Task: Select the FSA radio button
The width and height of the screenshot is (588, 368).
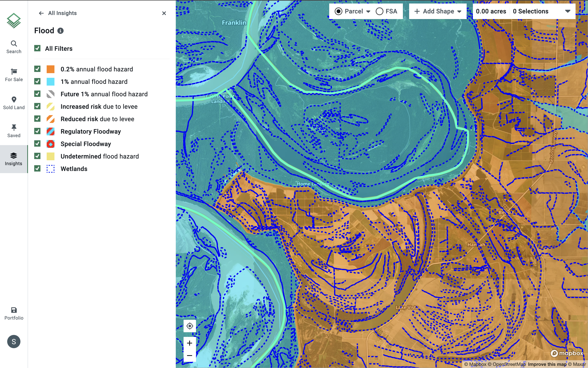Action: pyautogui.click(x=379, y=11)
